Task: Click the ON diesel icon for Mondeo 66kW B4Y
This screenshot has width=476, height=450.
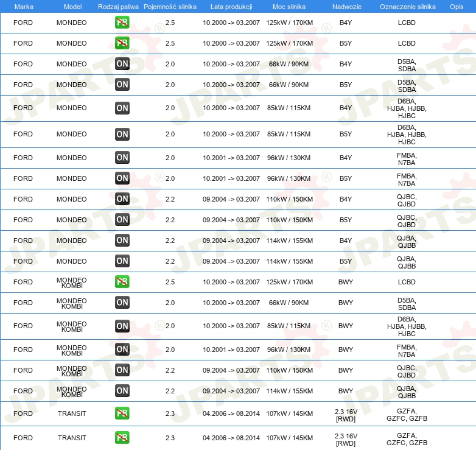Action: click(122, 64)
